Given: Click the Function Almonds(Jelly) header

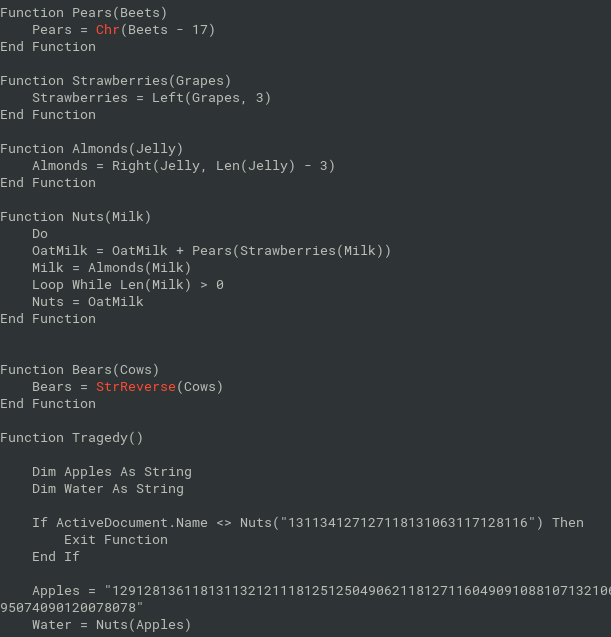Looking at the screenshot, I should pos(92,149).
